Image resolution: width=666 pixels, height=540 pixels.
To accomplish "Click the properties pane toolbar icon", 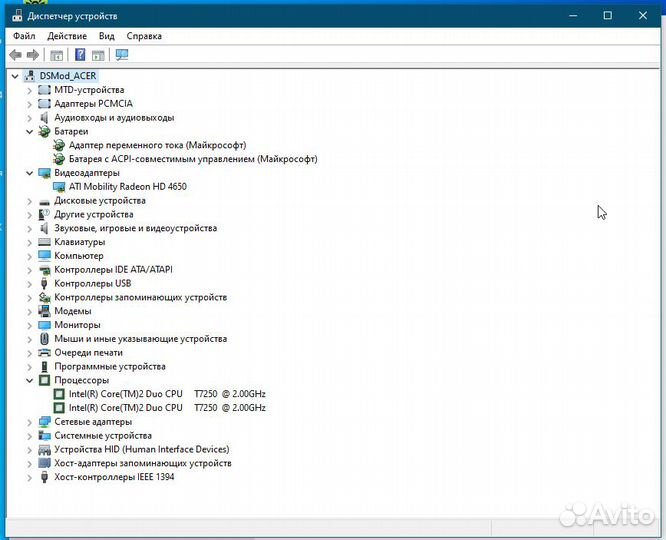I will pyautogui.click(x=98, y=55).
